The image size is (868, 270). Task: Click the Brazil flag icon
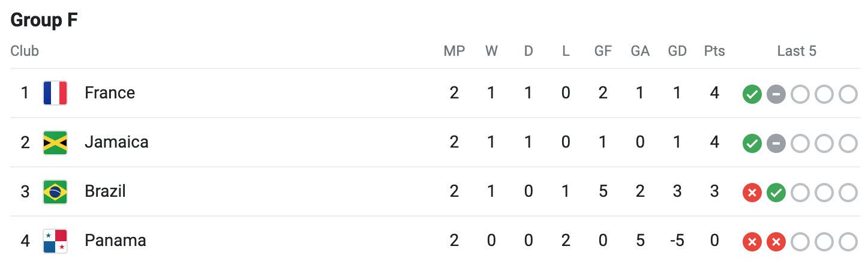[x=55, y=192]
